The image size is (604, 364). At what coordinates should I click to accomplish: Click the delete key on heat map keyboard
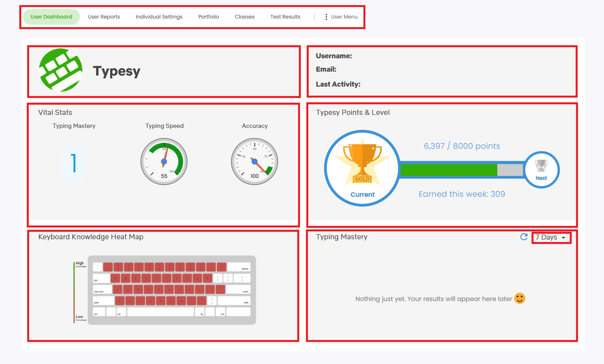239,267
